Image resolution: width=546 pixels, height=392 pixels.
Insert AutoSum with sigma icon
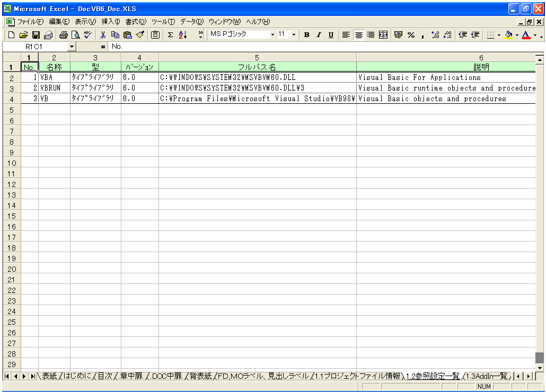click(170, 35)
